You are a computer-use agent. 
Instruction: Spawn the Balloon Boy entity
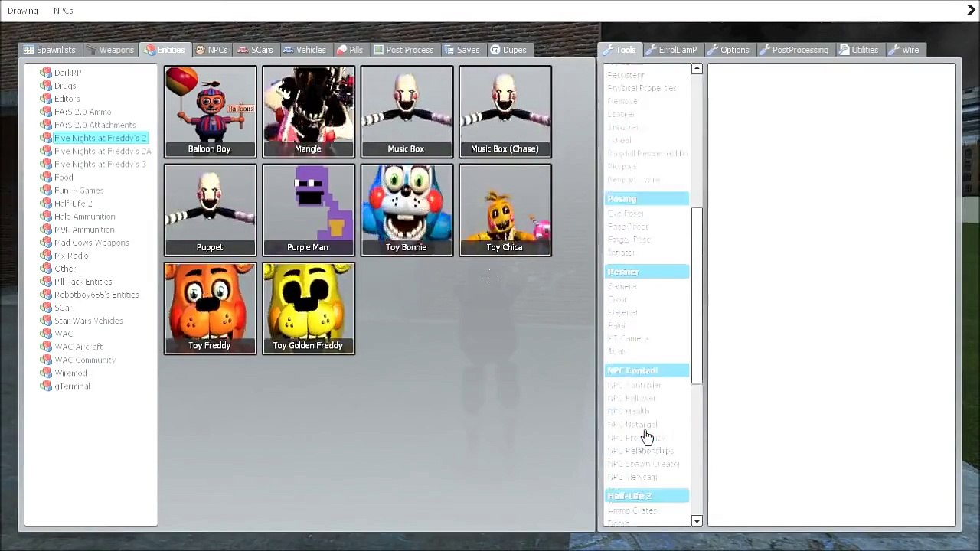pyautogui.click(x=210, y=112)
